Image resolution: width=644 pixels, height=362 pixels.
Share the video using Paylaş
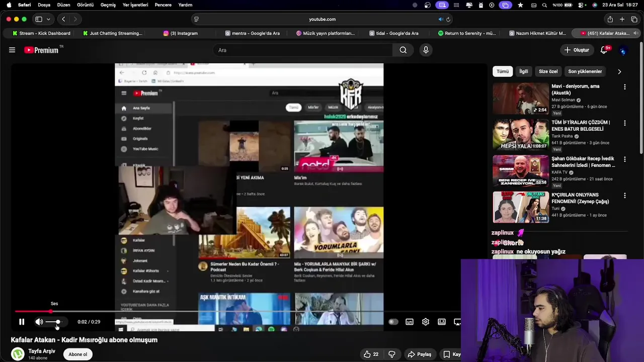click(420, 354)
